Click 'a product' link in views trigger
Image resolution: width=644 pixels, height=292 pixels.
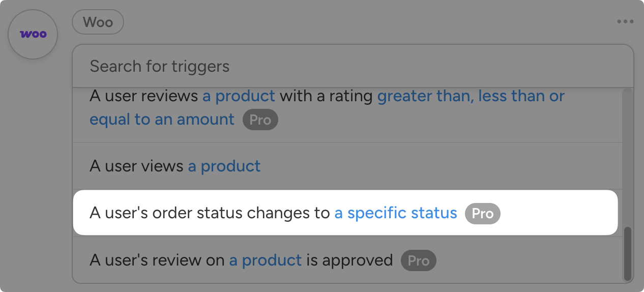[224, 166]
